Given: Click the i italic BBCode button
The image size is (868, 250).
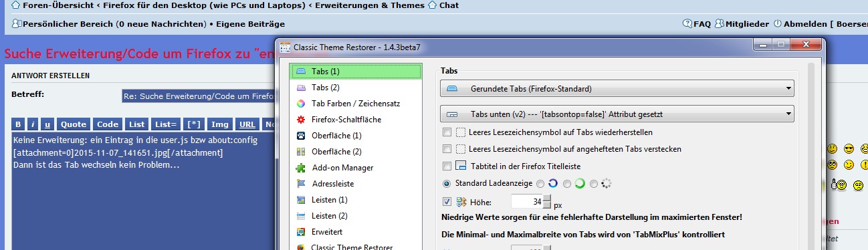Looking at the screenshot, I should pos(33,124).
